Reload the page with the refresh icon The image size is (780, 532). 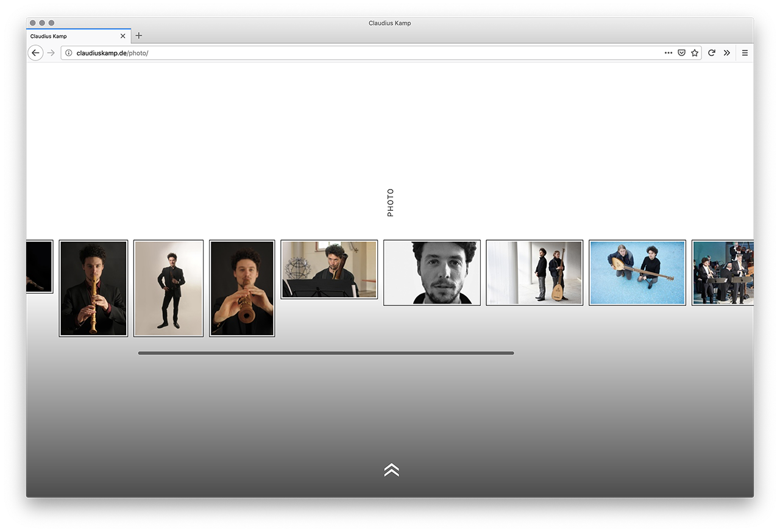point(711,53)
